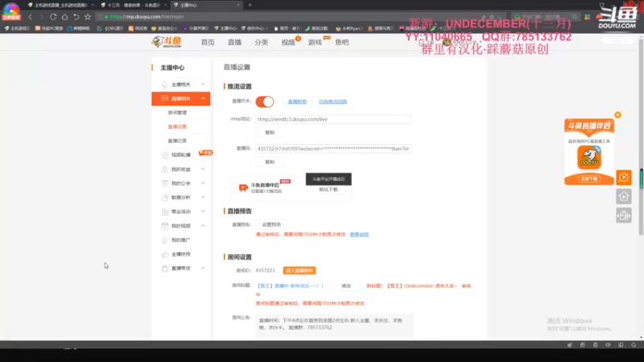The height and width of the screenshot is (362, 644).
Task: Click the orange play floating sidebar icon
Action: click(x=623, y=177)
